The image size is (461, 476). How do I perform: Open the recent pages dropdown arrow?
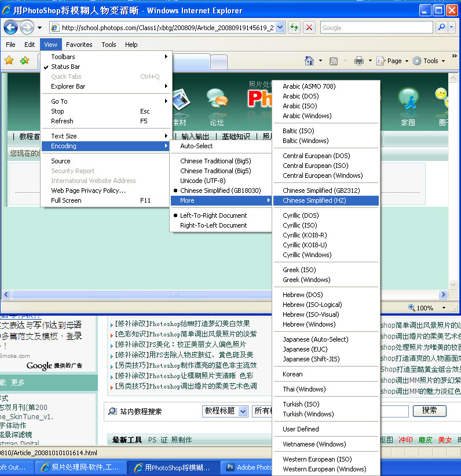click(40, 28)
